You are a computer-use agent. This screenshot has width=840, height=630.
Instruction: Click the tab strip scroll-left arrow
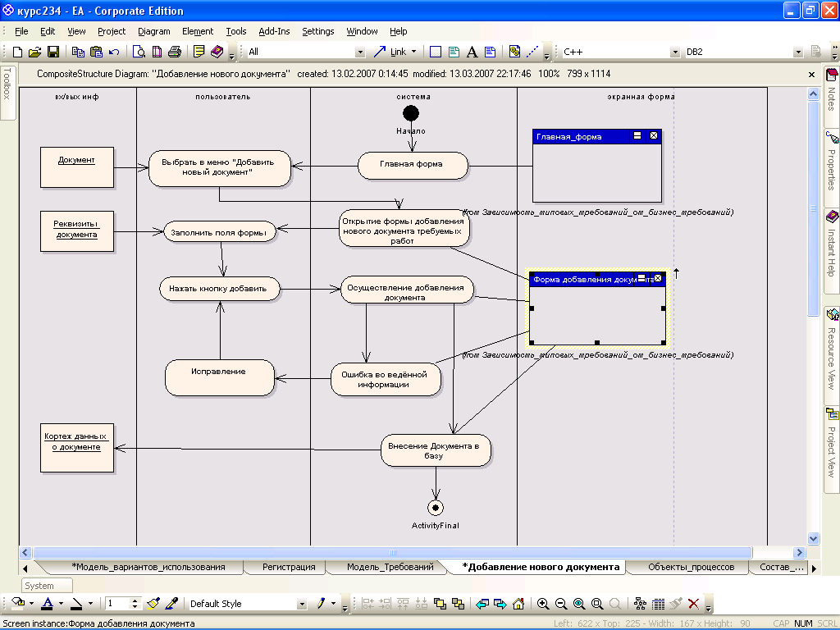point(25,568)
